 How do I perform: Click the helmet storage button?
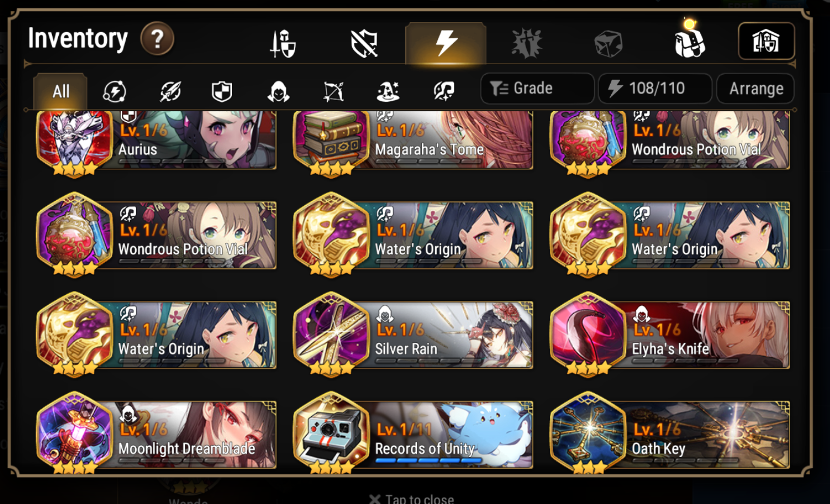(766, 41)
